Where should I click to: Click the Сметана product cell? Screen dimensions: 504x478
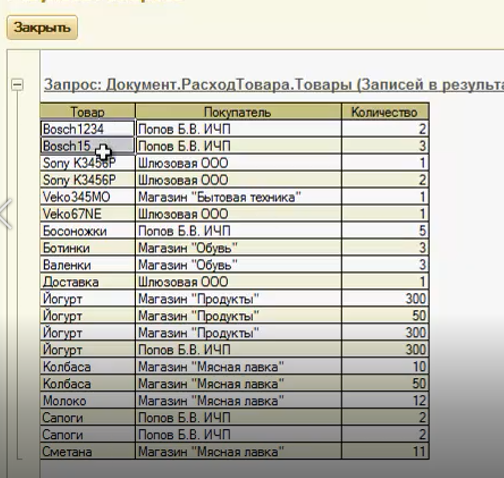pos(88,451)
